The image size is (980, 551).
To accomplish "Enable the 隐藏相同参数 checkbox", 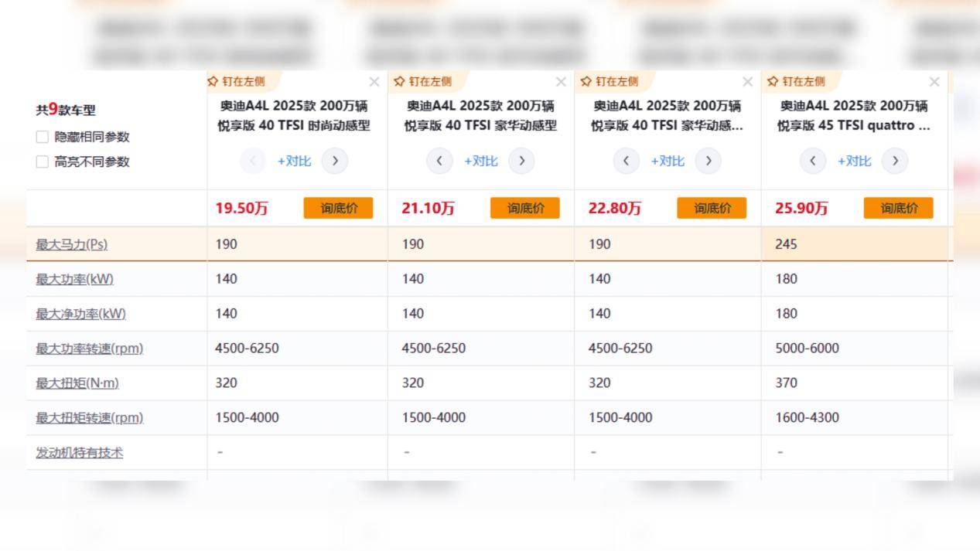I will point(43,136).
